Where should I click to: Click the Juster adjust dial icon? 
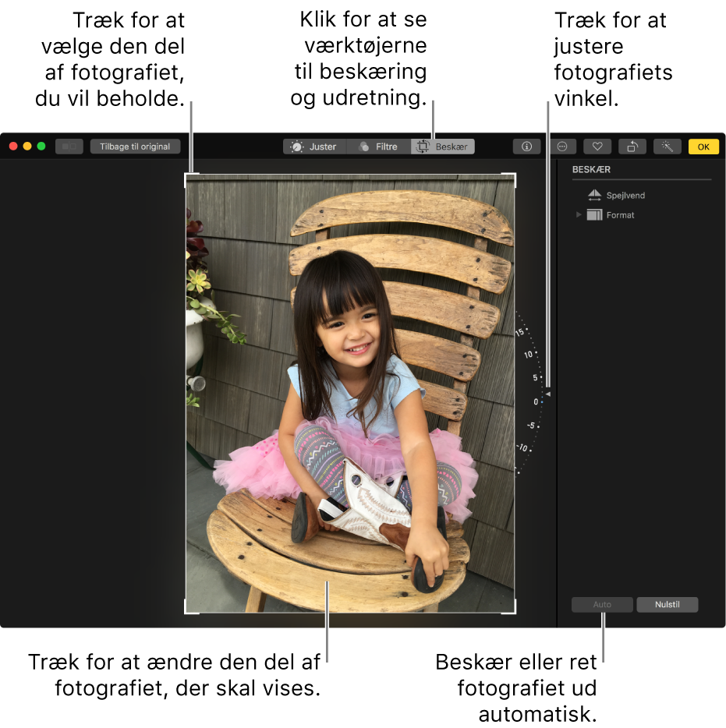[296, 147]
